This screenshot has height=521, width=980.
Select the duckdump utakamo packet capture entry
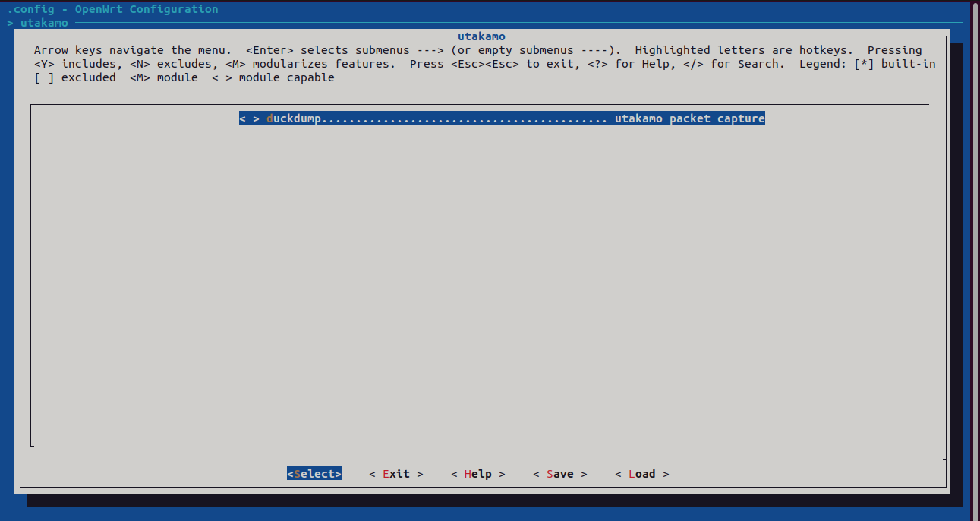click(502, 118)
